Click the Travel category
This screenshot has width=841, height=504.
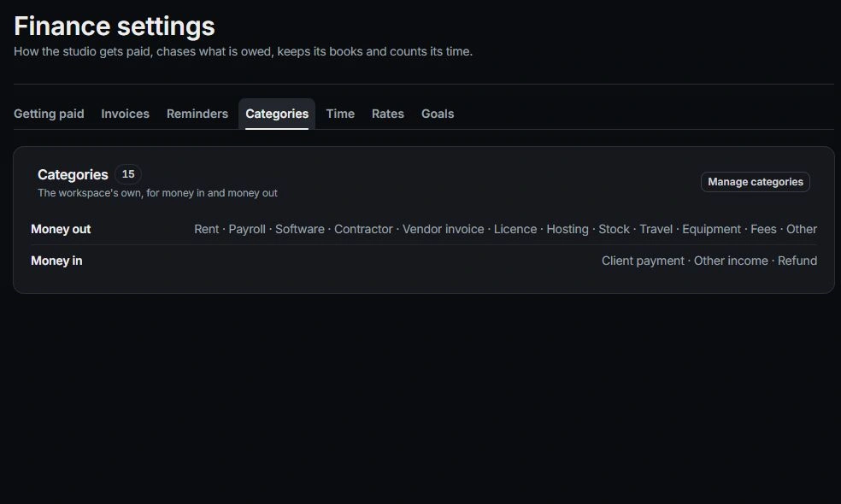656,229
